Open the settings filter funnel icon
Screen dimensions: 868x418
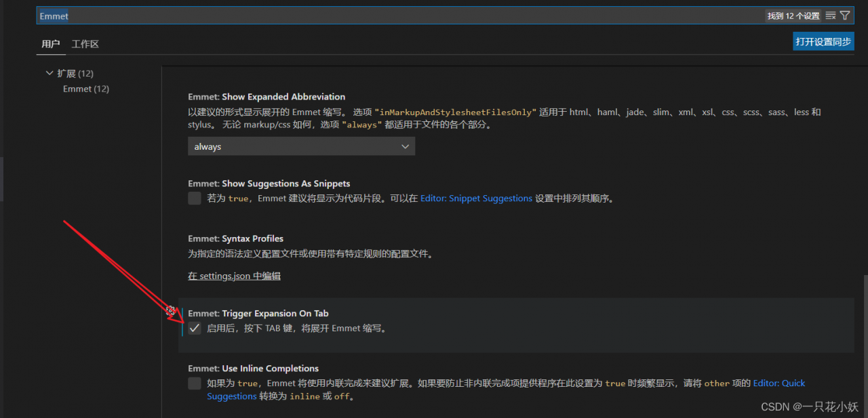845,16
